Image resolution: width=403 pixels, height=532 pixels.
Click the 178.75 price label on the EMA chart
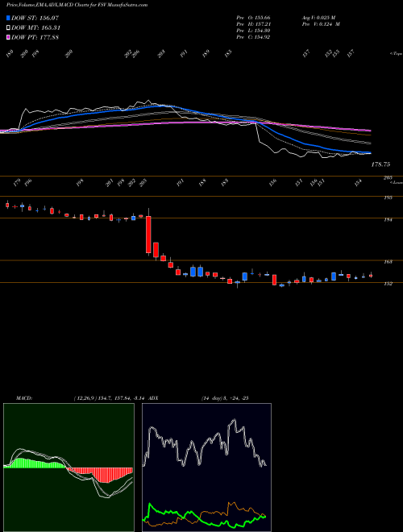(x=380, y=164)
